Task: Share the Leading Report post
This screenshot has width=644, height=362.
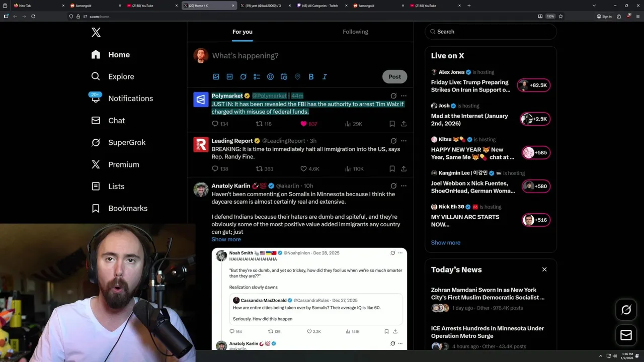Action: pyautogui.click(x=404, y=169)
